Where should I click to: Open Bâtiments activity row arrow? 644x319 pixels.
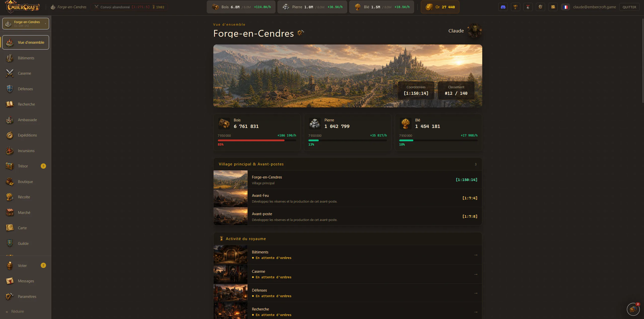476,255
